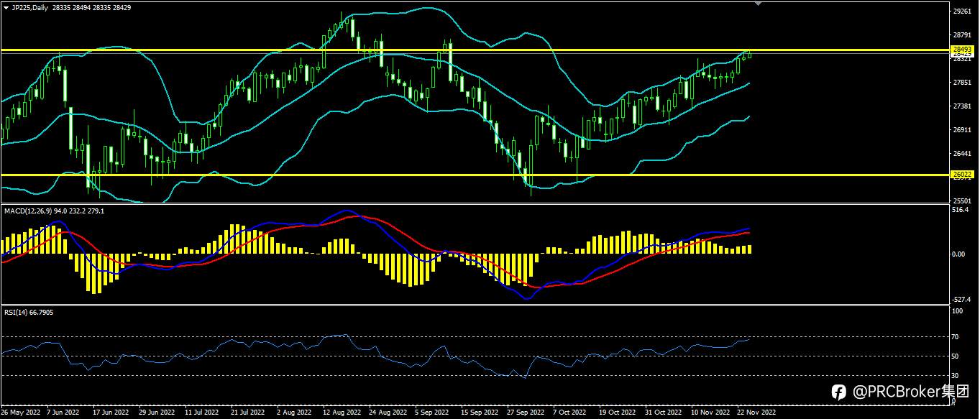The height and width of the screenshot is (419, 980).
Task: Click the 19 Oct 2022 date label
Action: pyautogui.click(x=618, y=413)
